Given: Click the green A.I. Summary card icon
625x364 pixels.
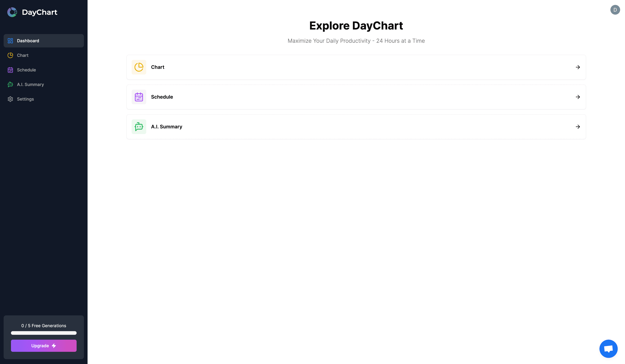Looking at the screenshot, I should [139, 127].
